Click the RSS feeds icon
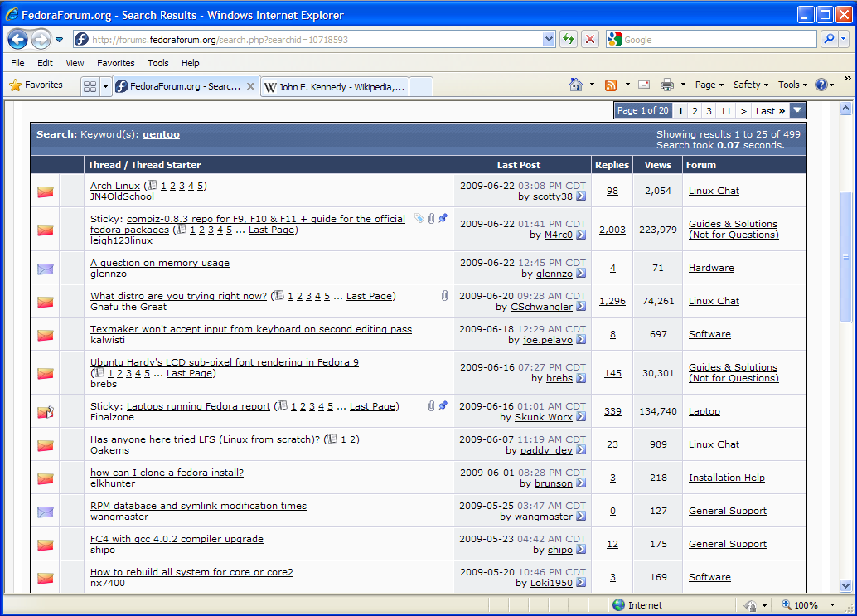The image size is (857, 616). [x=611, y=85]
